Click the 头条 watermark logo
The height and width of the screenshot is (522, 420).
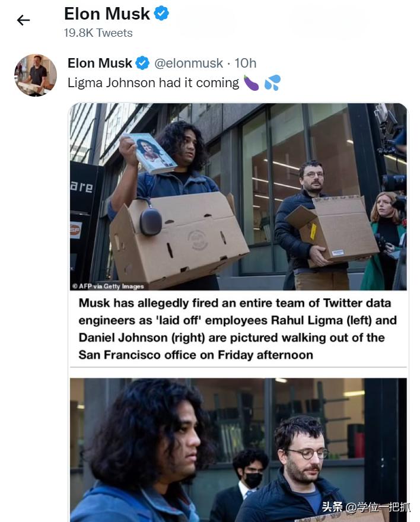point(332,507)
